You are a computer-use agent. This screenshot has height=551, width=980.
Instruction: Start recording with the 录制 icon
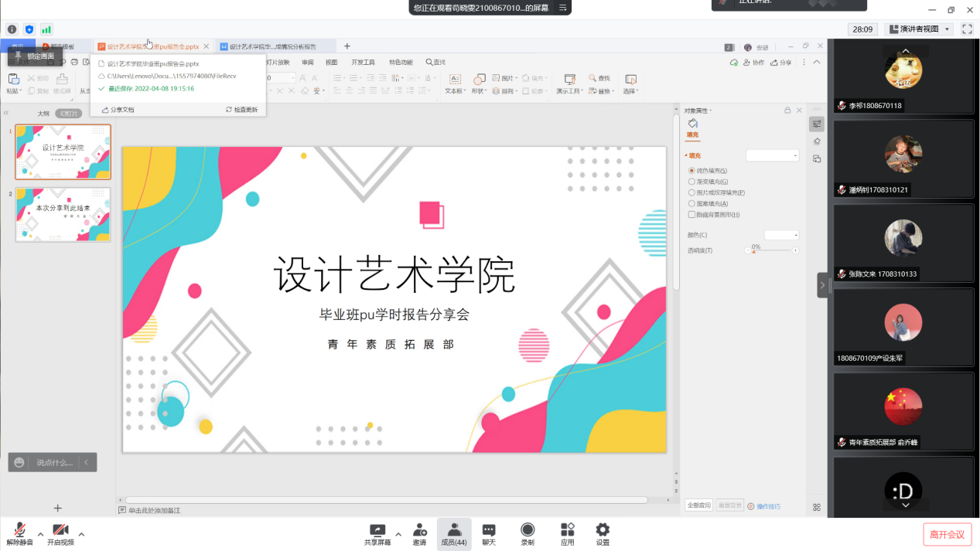(528, 533)
